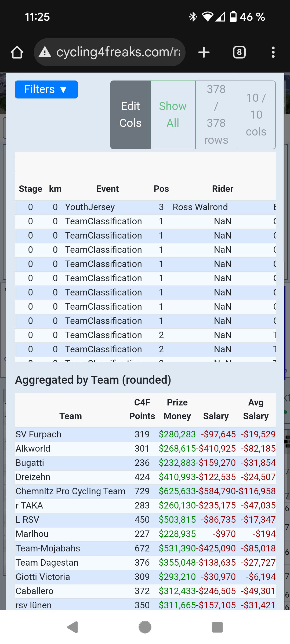Expand the Filters dropdown

[46, 90]
